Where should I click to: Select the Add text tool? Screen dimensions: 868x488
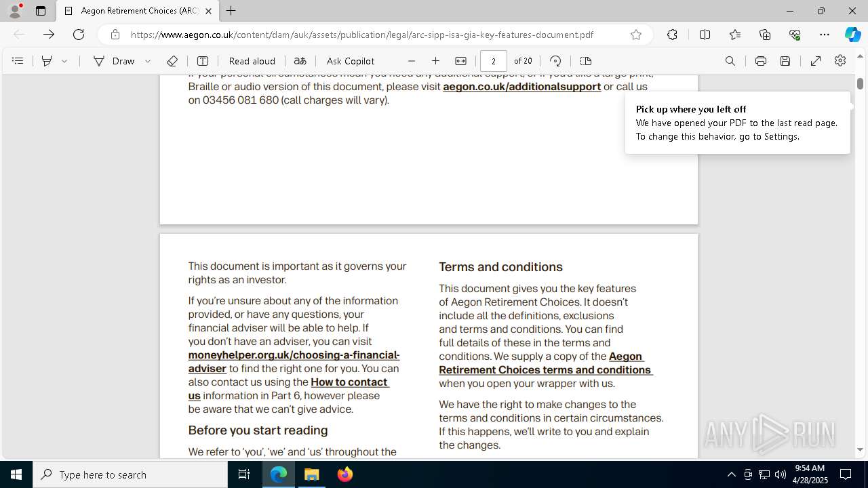[203, 61]
